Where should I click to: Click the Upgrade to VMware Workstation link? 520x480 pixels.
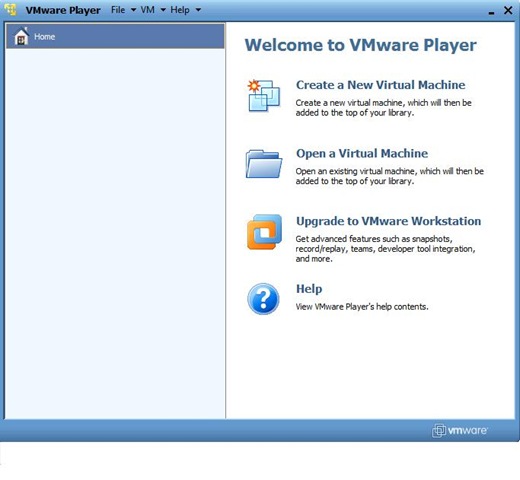click(x=389, y=221)
